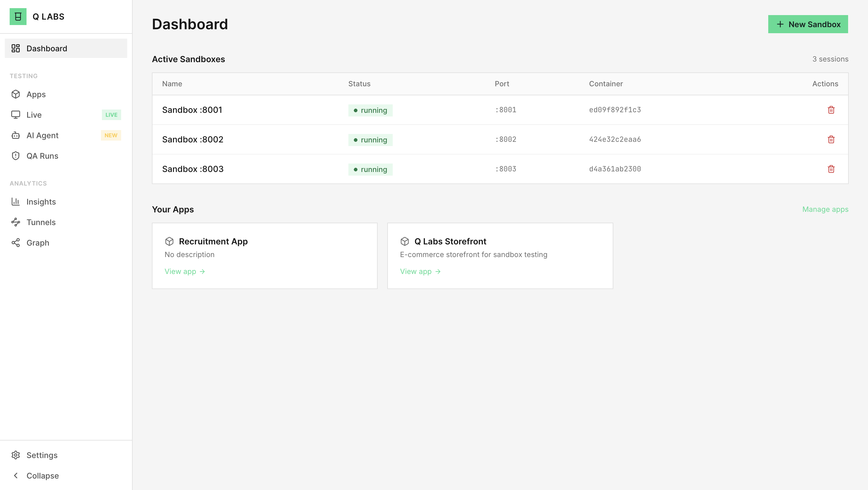Screen dimensions: 868x490
Task: Select the Sandbox :8002 row name
Action: tap(192, 139)
